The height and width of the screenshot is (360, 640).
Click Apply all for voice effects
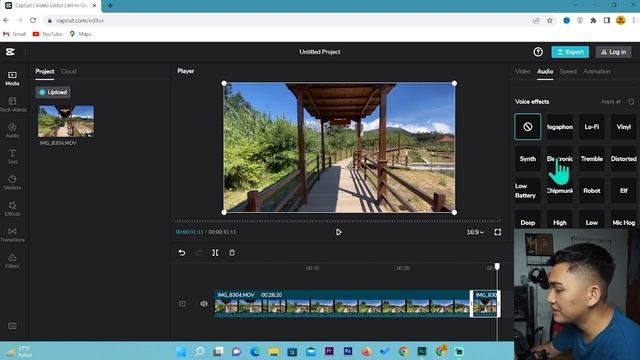(611, 102)
